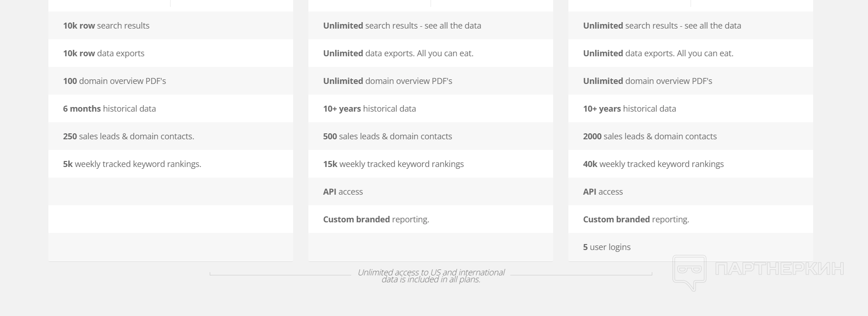
Task: Select "Custom branded reporting" in 2000-leads plan
Action: click(636, 220)
